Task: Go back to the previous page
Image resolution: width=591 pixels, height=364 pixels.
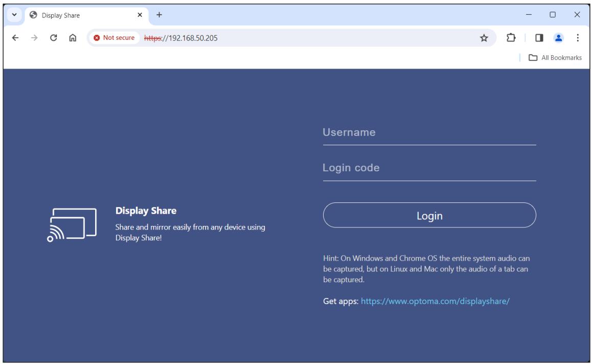Action: pyautogui.click(x=15, y=38)
